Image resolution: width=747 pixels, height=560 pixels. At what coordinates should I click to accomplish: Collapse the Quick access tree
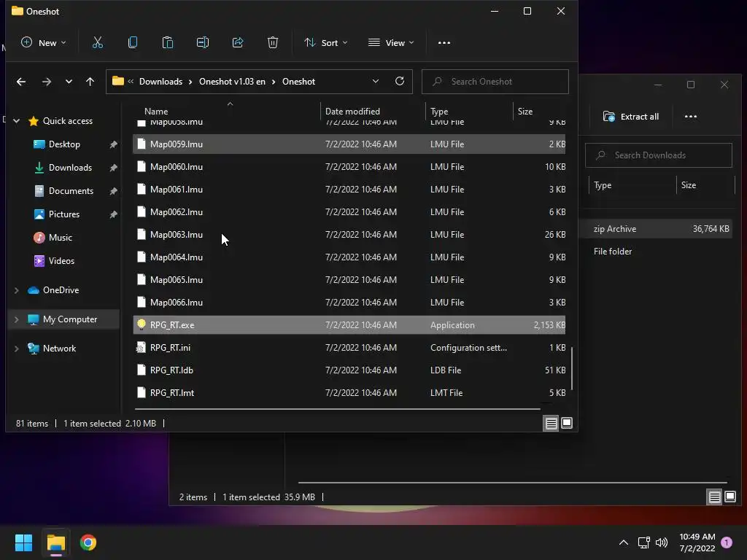pos(17,121)
